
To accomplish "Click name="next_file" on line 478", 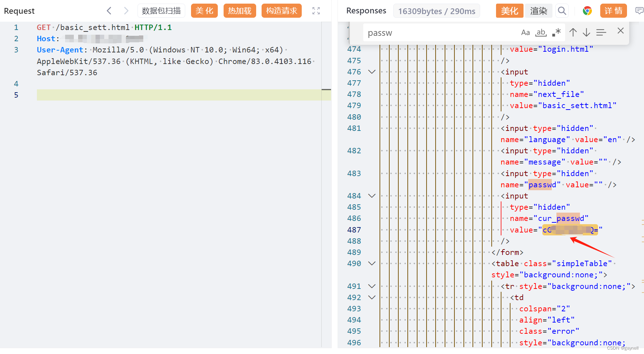I will pos(547,94).
